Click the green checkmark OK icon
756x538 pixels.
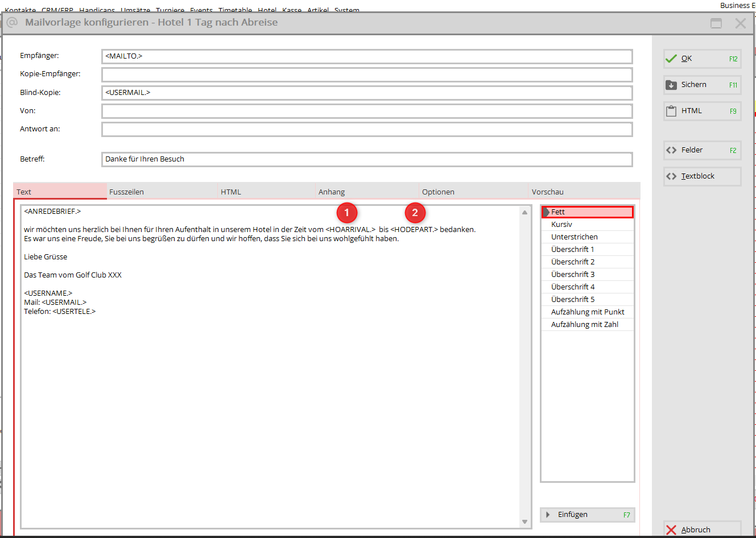coord(671,59)
